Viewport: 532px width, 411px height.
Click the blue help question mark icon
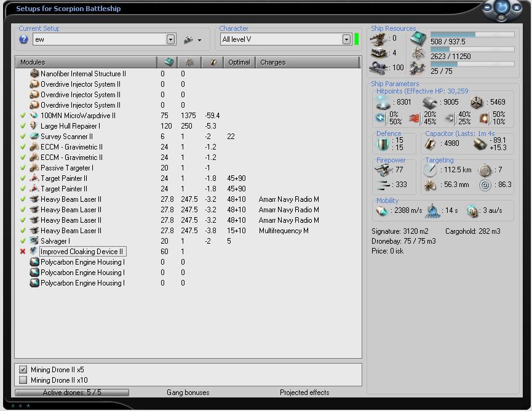pyautogui.click(x=24, y=39)
